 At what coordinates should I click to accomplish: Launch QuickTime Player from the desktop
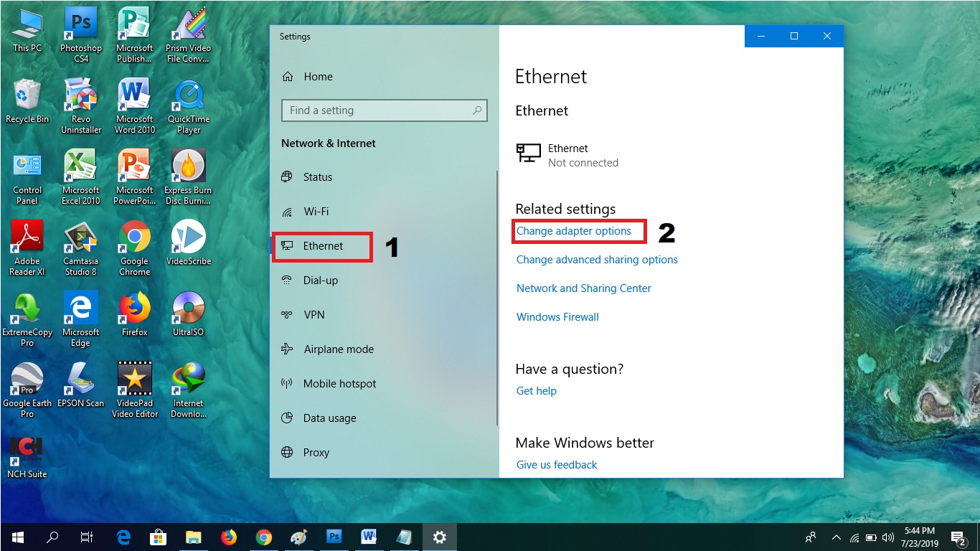coord(188,100)
